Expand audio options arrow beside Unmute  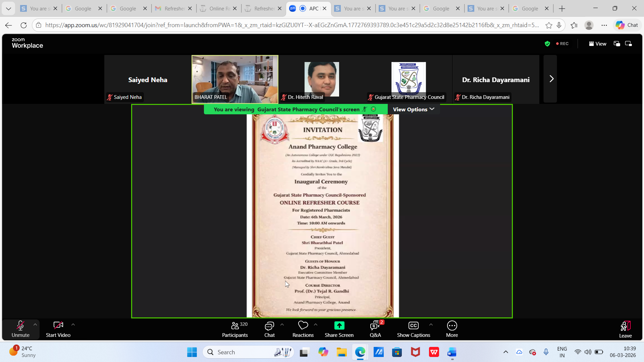click(x=35, y=324)
